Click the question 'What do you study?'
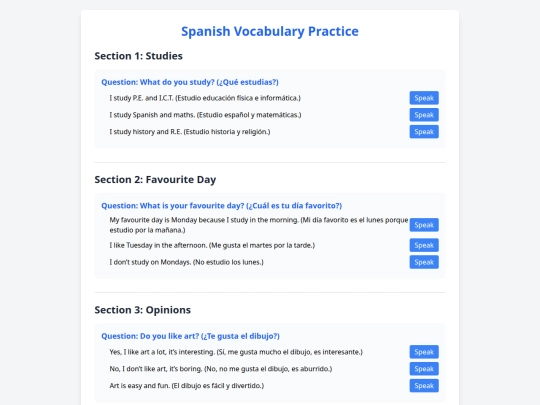The height and width of the screenshot is (405, 540). pos(190,82)
